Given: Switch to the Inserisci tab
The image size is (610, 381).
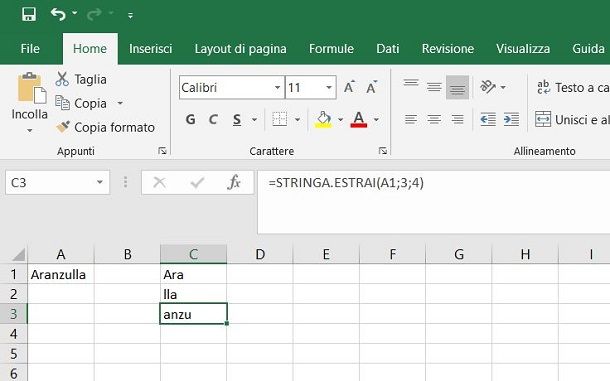Looking at the screenshot, I should (151, 49).
